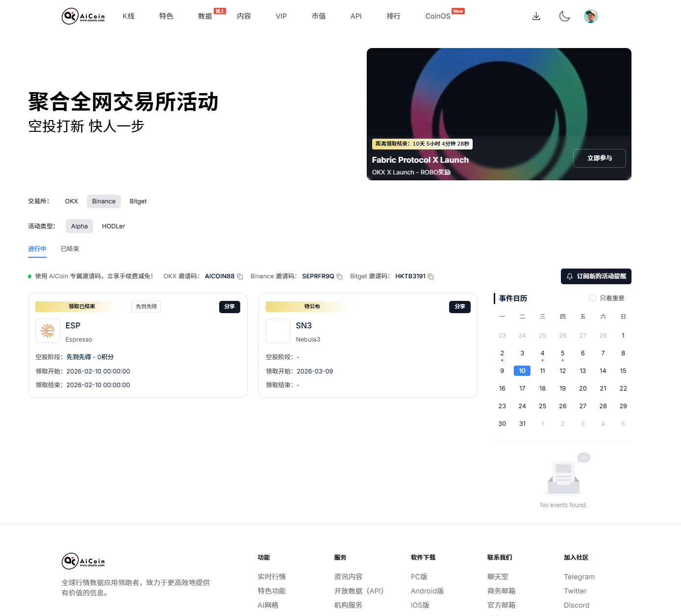Enable the 只看重要 checkbox in the event calendar
The image size is (681, 616).
pyautogui.click(x=592, y=298)
